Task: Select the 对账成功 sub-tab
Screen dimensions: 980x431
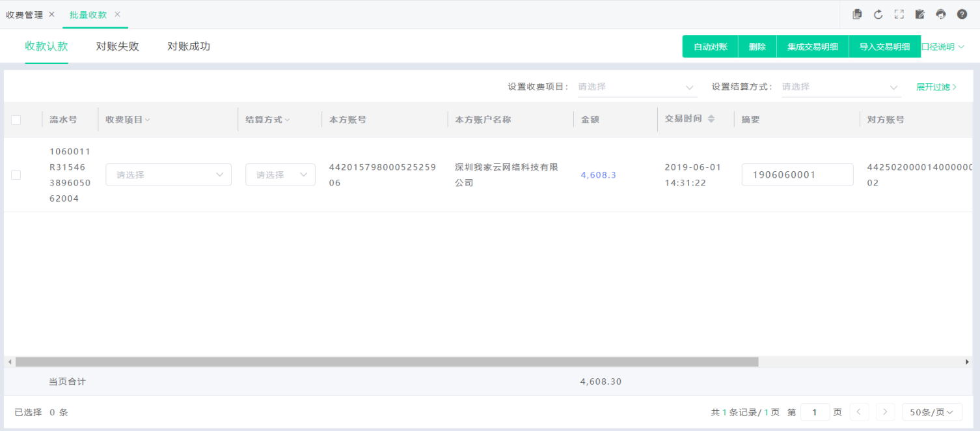Action: pyautogui.click(x=189, y=46)
